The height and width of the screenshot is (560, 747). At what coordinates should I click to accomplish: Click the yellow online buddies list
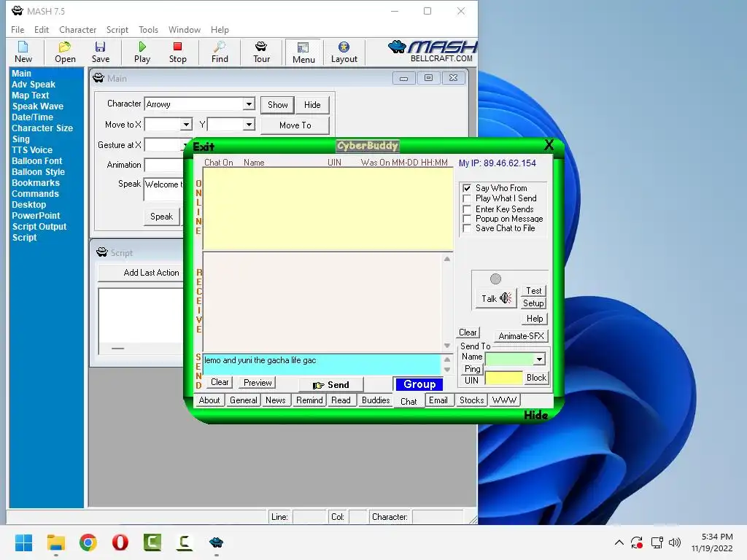328,209
